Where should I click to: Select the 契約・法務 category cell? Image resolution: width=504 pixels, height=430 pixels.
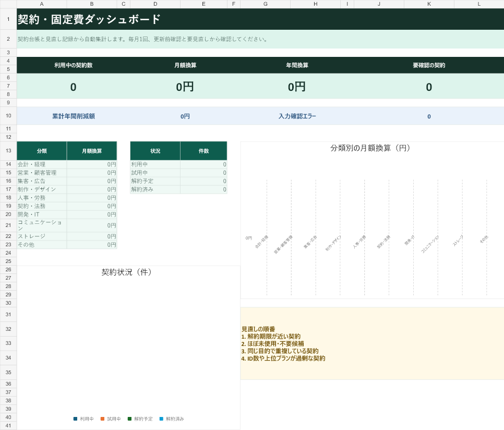[x=42, y=206]
